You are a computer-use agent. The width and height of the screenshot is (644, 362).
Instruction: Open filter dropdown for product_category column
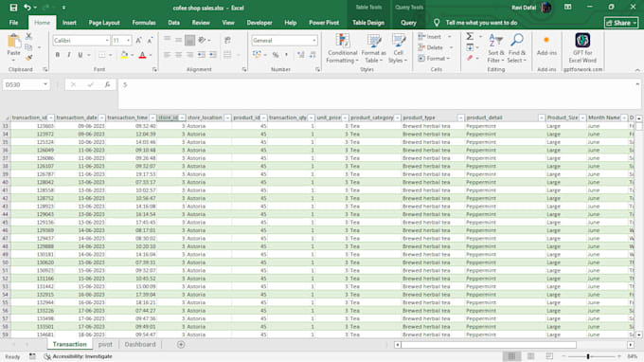(x=397, y=118)
